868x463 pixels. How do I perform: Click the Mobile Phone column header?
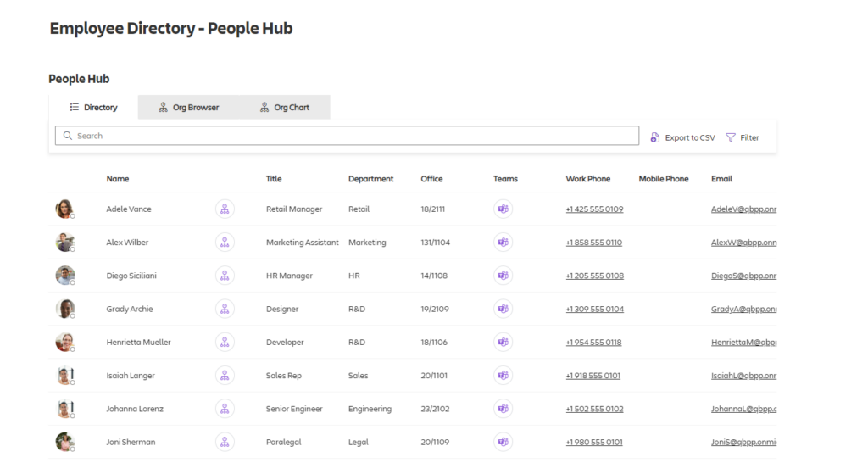point(663,178)
